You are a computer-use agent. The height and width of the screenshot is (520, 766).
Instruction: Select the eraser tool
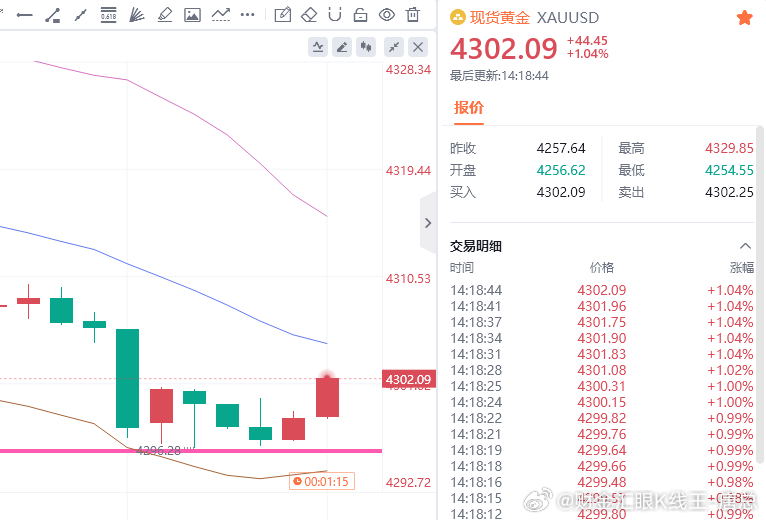(309, 15)
